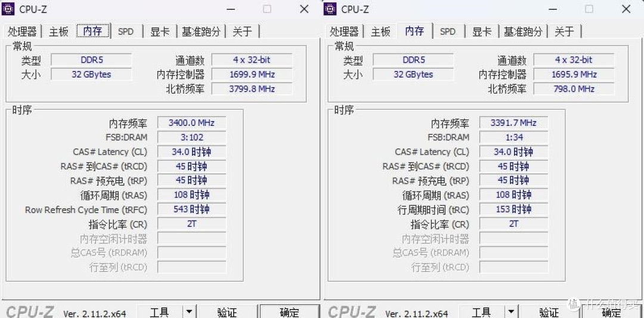
Task: Expand 工具 dropdown arrow in right window
Action: (511, 312)
